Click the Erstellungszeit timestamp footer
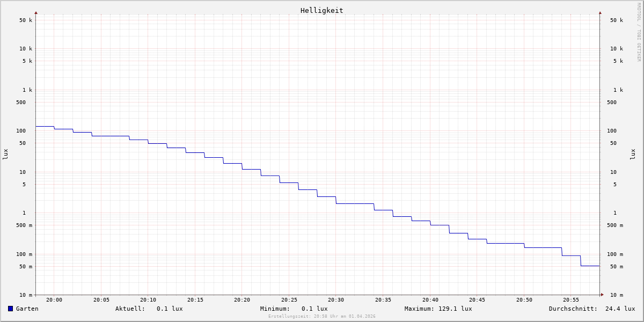The image size is (644, 322). (321, 317)
